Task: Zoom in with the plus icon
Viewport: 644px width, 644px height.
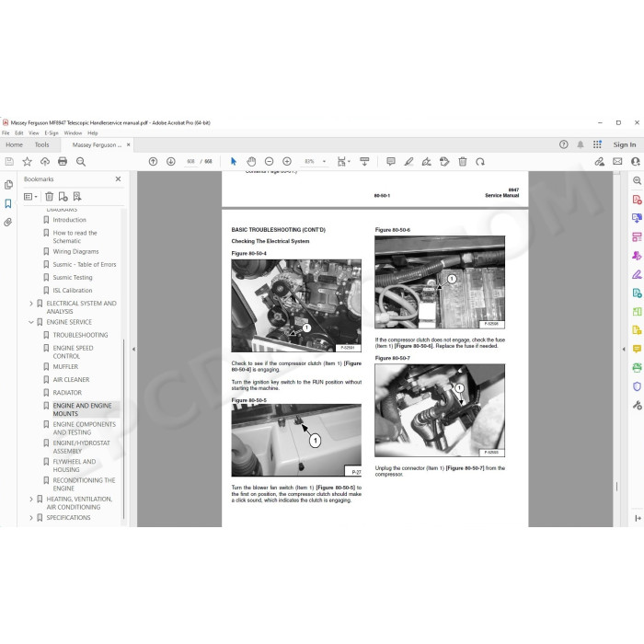Action: (287, 161)
